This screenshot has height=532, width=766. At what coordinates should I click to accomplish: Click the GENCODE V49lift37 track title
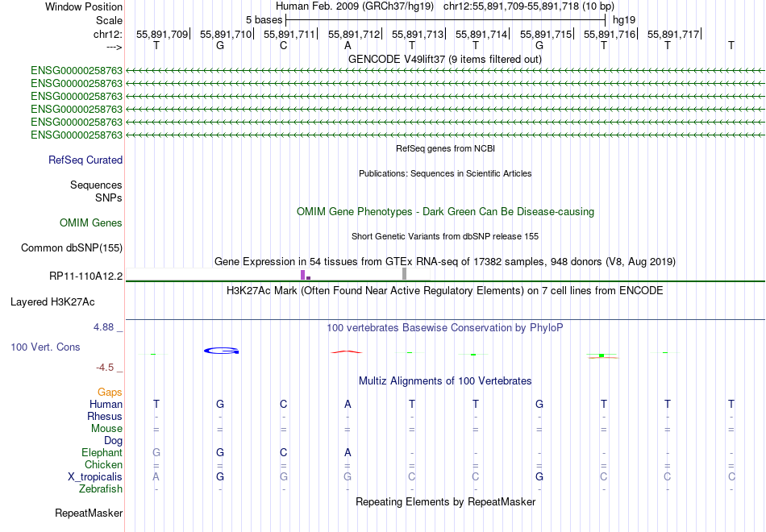pyautogui.click(x=444, y=59)
